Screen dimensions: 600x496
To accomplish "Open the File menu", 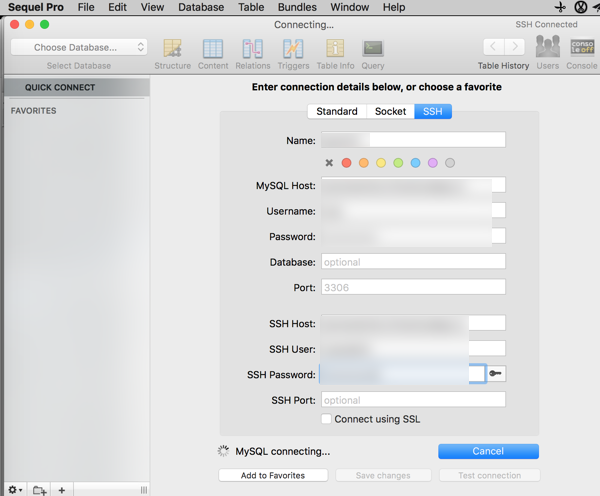I will click(x=86, y=7).
